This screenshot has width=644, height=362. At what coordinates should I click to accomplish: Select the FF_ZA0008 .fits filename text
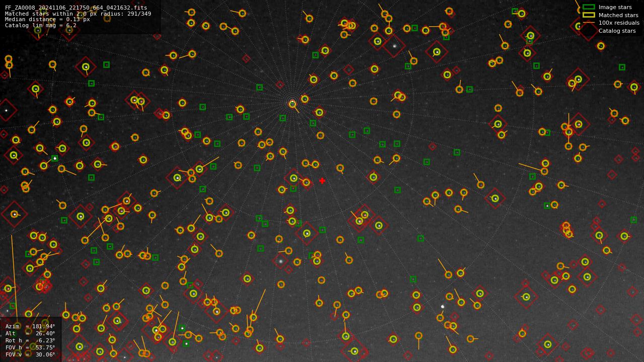pyautogui.click(x=76, y=8)
